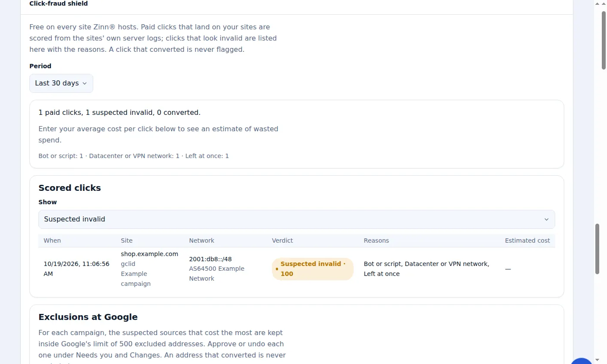The image size is (607, 364).
Task: Select the reasons cell starting "Bot or script, Datacenter"
Action: (427, 269)
